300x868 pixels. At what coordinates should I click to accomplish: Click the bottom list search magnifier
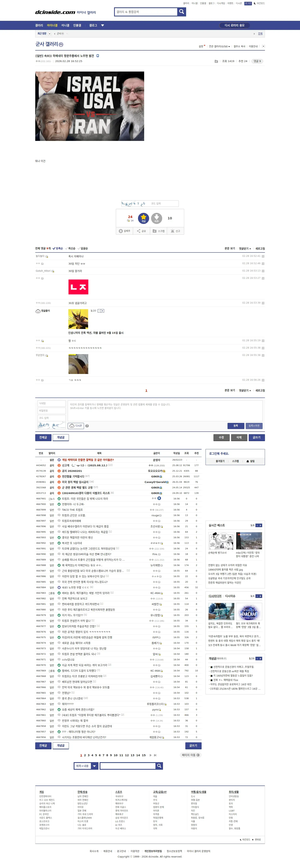click(x=159, y=766)
